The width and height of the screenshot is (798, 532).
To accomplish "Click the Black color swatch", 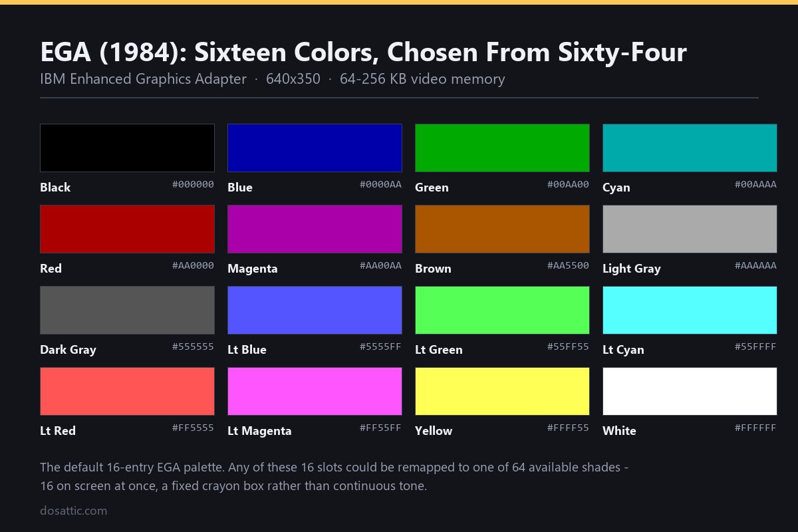I will tap(127, 148).
